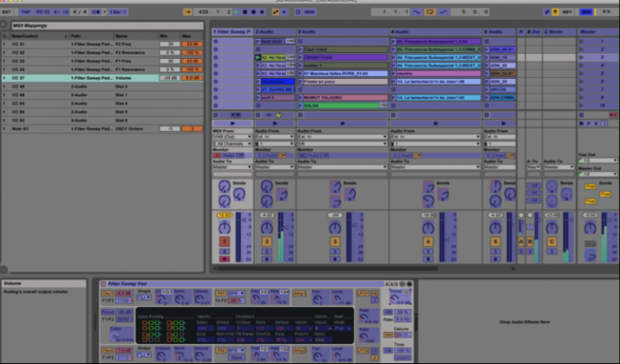620x364 pixels.
Task: Toggle the Osc1 switch in Analog device
Action: pyautogui.click(x=108, y=293)
